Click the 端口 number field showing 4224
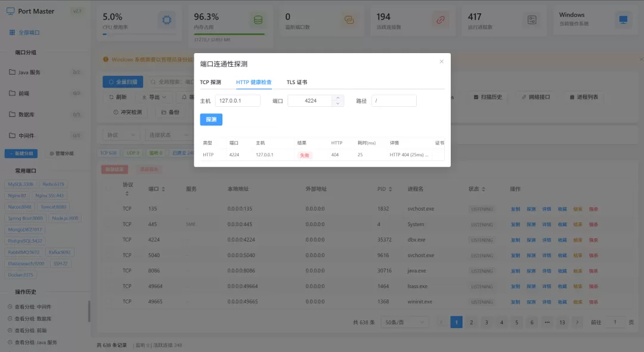Viewport: 644px width, 352px height. pyautogui.click(x=310, y=101)
